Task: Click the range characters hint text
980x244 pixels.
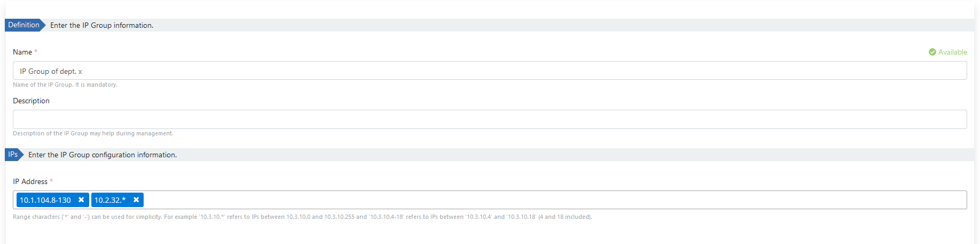Action: 302,217
